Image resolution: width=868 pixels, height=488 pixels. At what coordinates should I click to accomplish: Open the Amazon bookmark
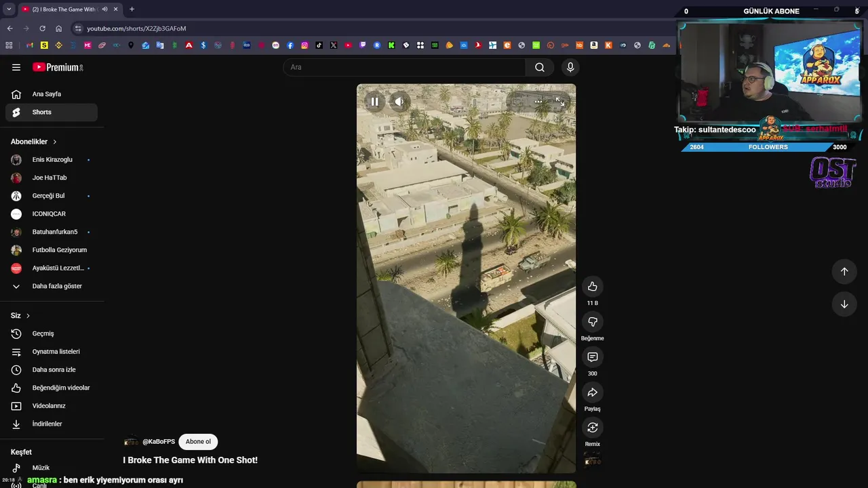[x=593, y=45]
